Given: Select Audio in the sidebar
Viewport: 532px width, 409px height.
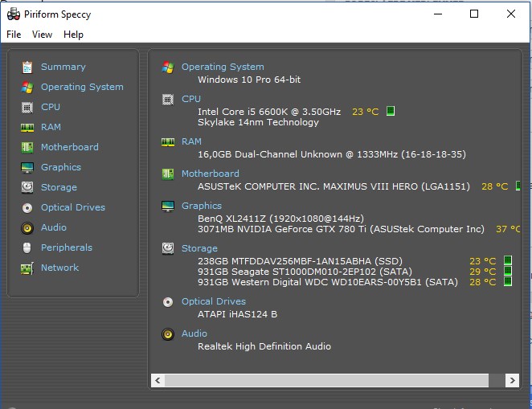Looking at the screenshot, I should coord(54,227).
